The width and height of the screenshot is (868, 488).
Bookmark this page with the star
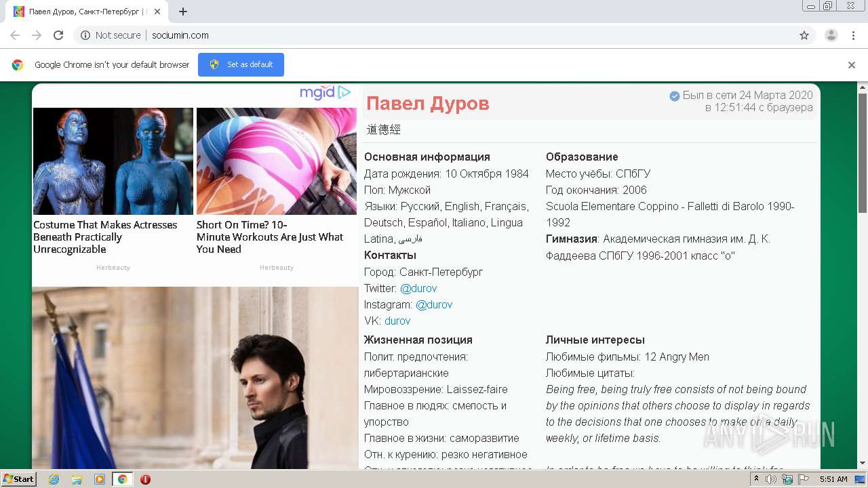coord(804,35)
